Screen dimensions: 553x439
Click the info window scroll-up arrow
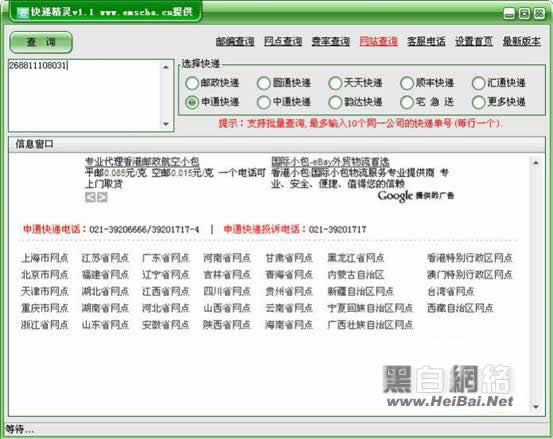pos(536,163)
